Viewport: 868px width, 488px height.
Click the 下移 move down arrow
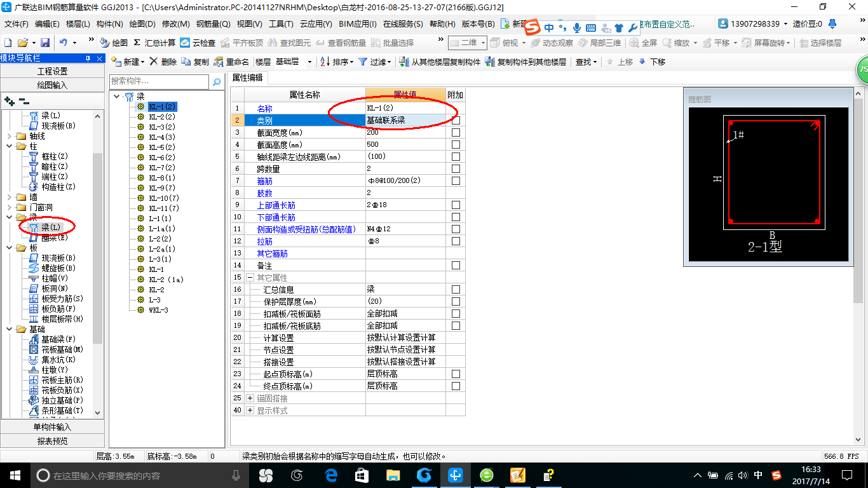[652, 62]
